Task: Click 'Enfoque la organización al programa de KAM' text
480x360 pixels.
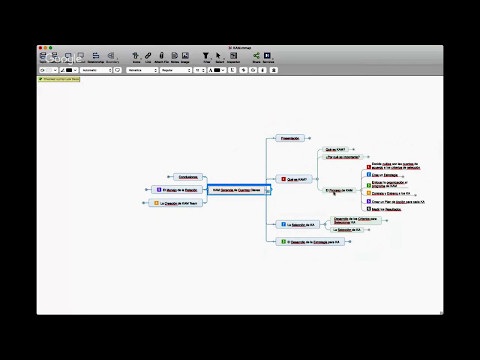Action: click(x=389, y=184)
